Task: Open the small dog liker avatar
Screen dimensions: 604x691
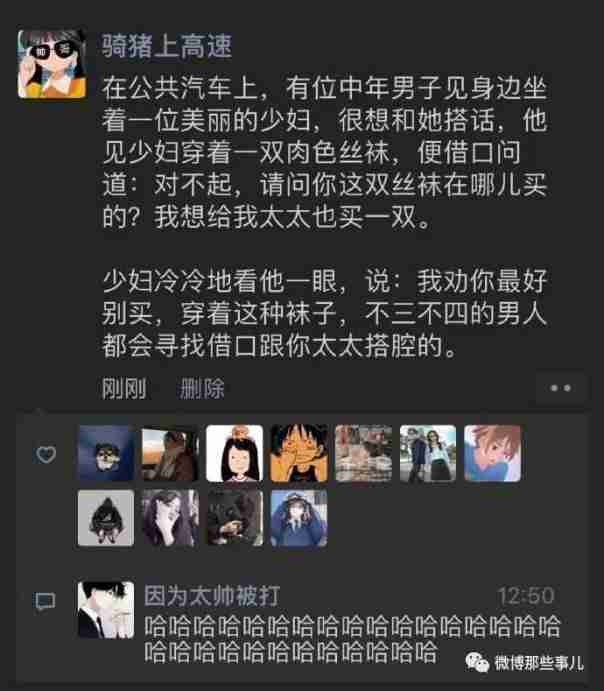Action: 106,453
